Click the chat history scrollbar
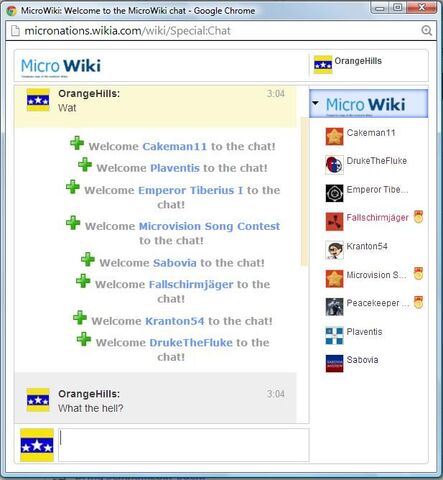This screenshot has height=480, width=443. [304, 191]
